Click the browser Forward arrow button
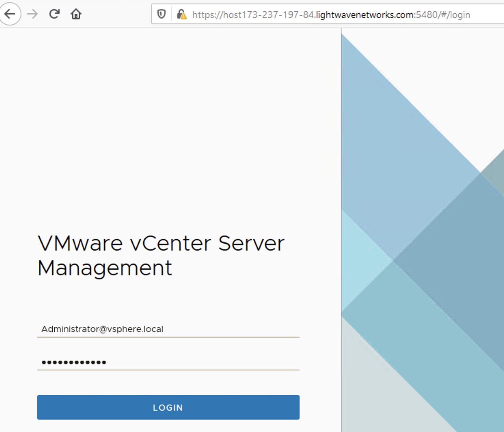The height and width of the screenshot is (432, 504). (32, 14)
